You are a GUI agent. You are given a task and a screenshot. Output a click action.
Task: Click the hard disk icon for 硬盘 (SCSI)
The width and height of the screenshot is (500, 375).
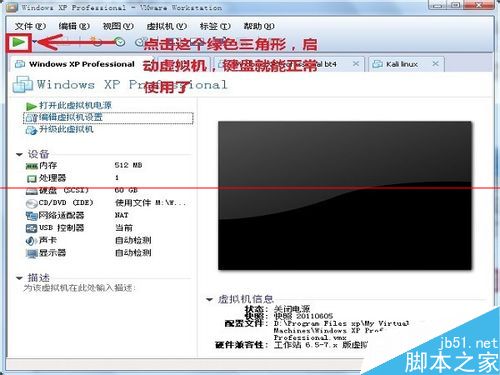pyautogui.click(x=32, y=191)
